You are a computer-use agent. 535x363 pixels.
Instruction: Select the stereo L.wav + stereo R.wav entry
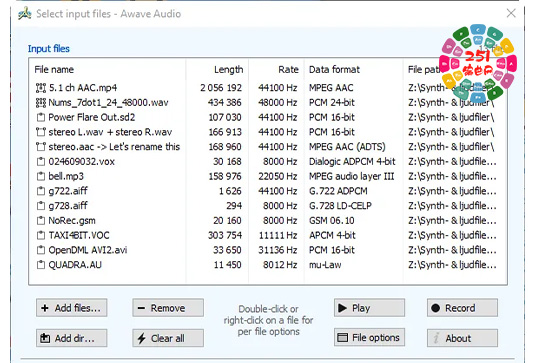[110, 132]
